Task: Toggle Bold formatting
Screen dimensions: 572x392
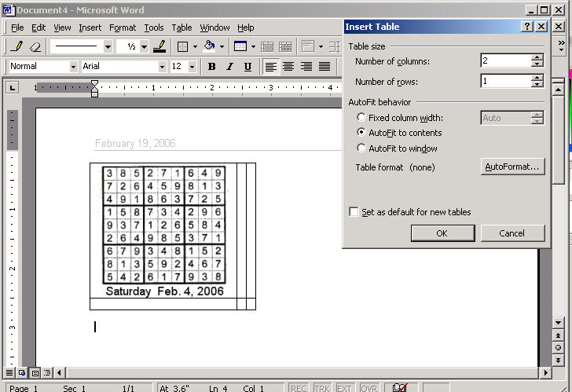Action: [211, 67]
